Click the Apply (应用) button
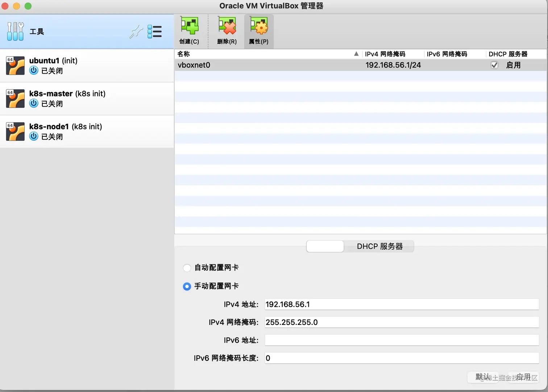This screenshot has height=392, width=548. pyautogui.click(x=523, y=377)
